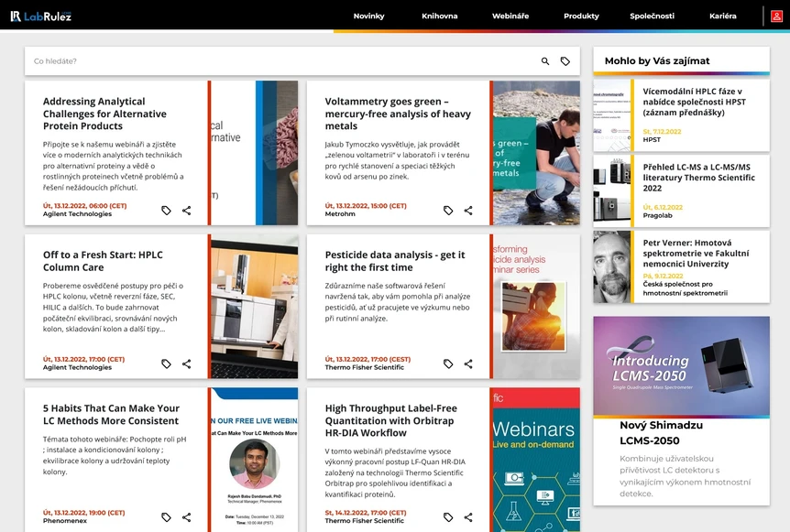Click the Petr Verner portrait thumbnail
The image size is (790, 532).
tap(611, 266)
